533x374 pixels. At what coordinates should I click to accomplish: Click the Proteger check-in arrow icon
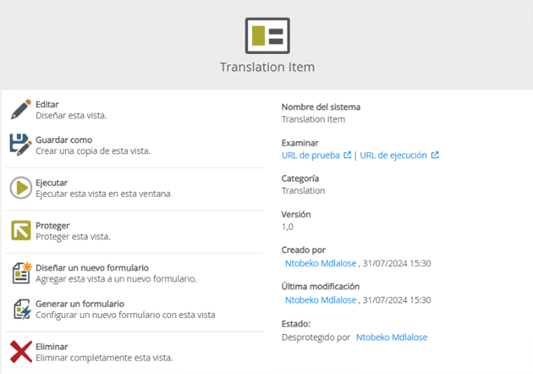pos(21,231)
